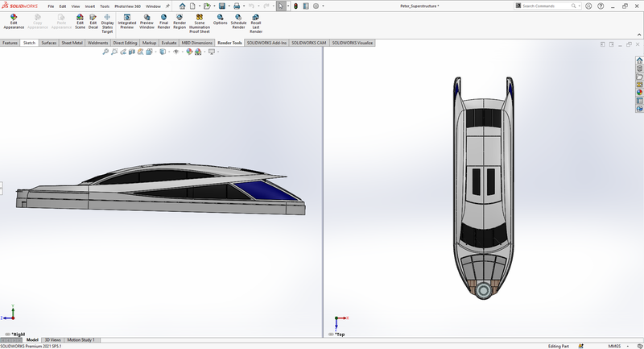Open the Preview Window
Screen dimensions: 644x349
(147, 22)
